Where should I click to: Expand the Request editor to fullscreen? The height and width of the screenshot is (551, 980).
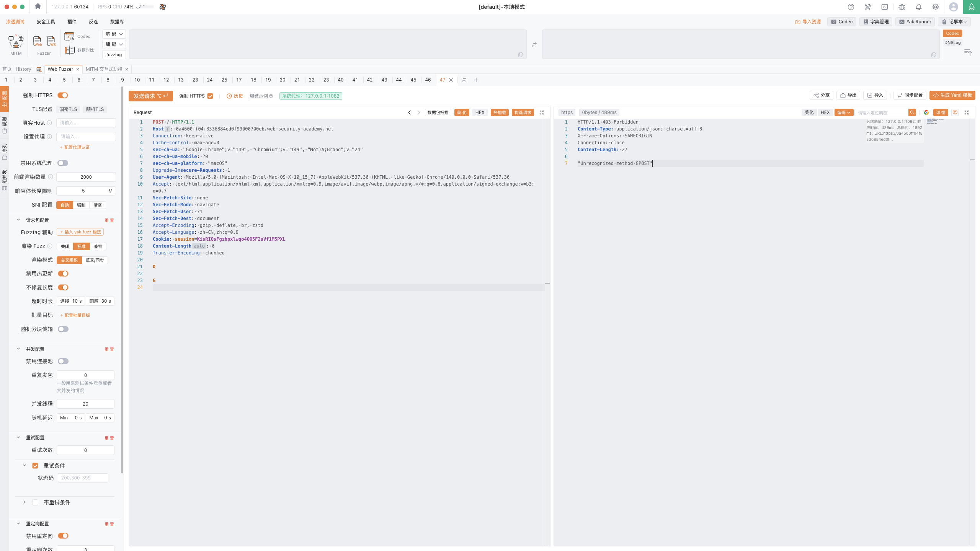pos(542,112)
